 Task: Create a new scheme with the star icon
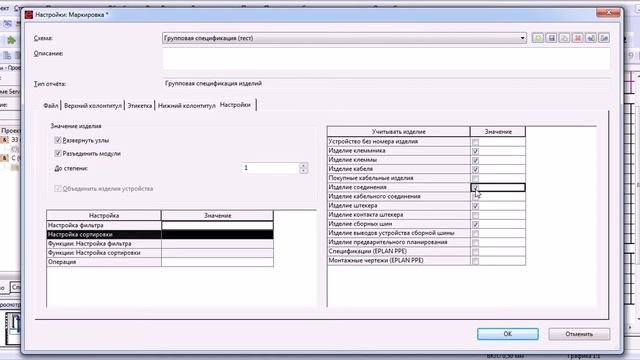pyautogui.click(x=538, y=38)
